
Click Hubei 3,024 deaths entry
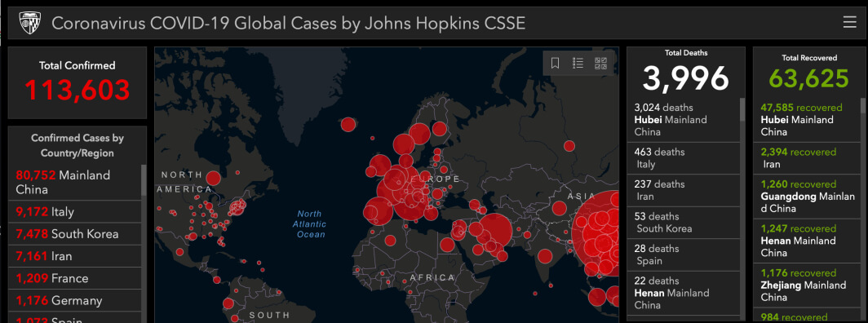(684, 119)
